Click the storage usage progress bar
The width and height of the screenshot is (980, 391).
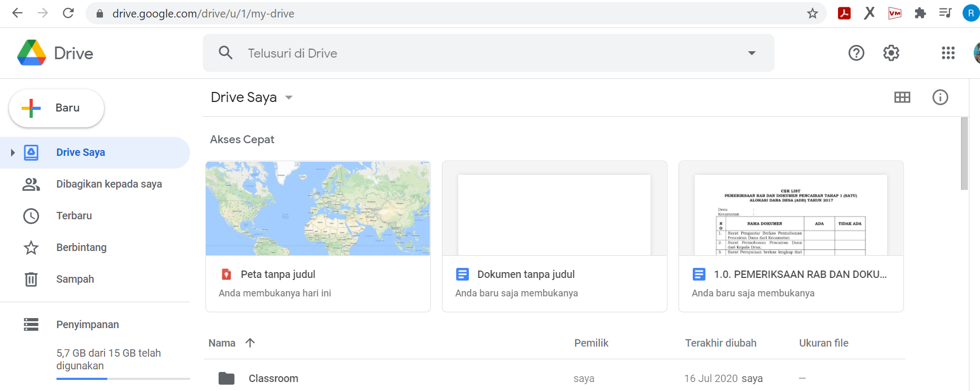[123, 379]
